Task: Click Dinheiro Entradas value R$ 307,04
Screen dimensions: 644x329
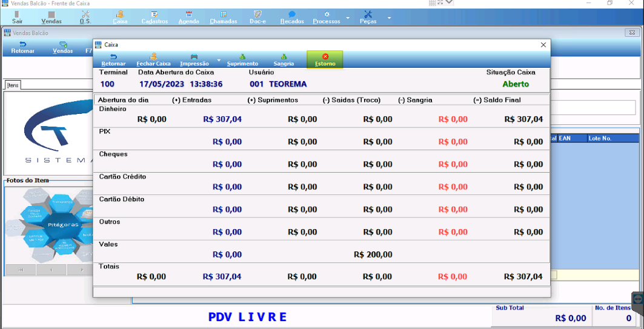Action: point(222,119)
